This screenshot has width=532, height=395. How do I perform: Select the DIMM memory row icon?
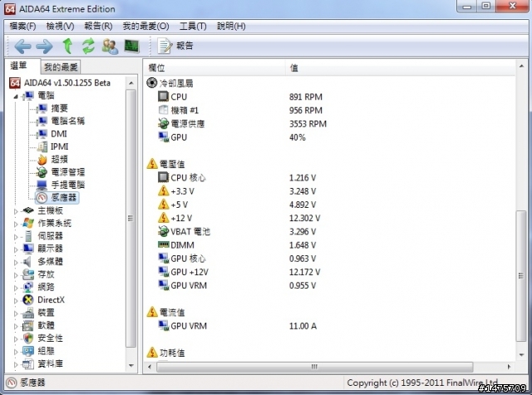tap(163, 244)
